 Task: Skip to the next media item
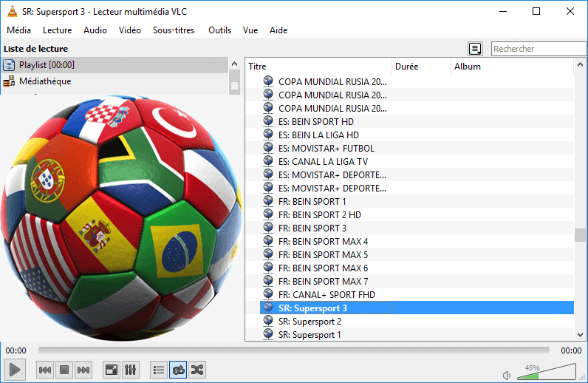83,370
